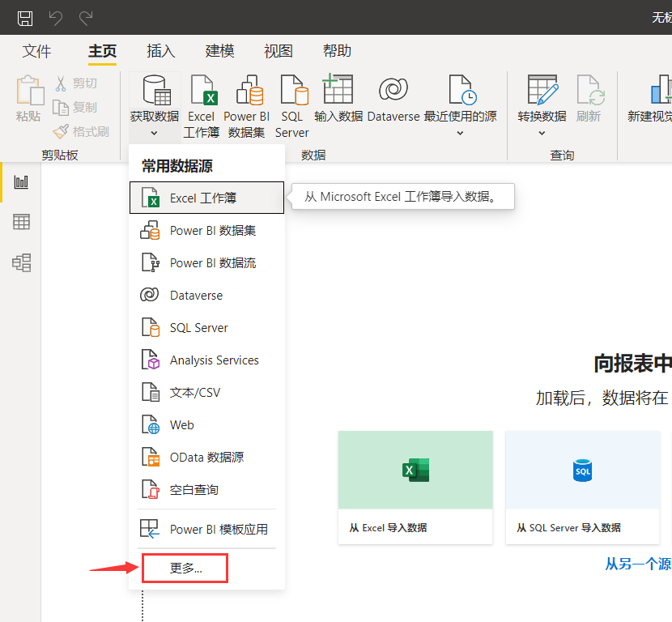Expand 最近使用的源 dropdown
Screen dimensions: 672x622
coord(460,133)
